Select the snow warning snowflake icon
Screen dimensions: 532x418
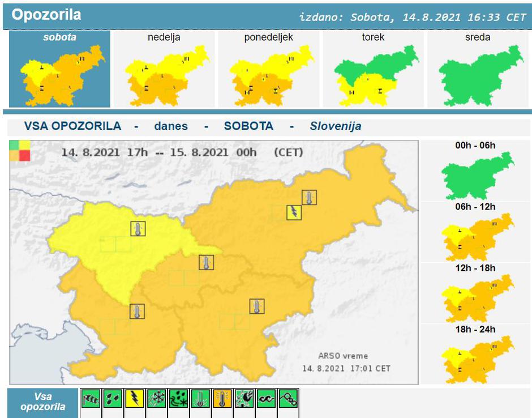point(157,399)
